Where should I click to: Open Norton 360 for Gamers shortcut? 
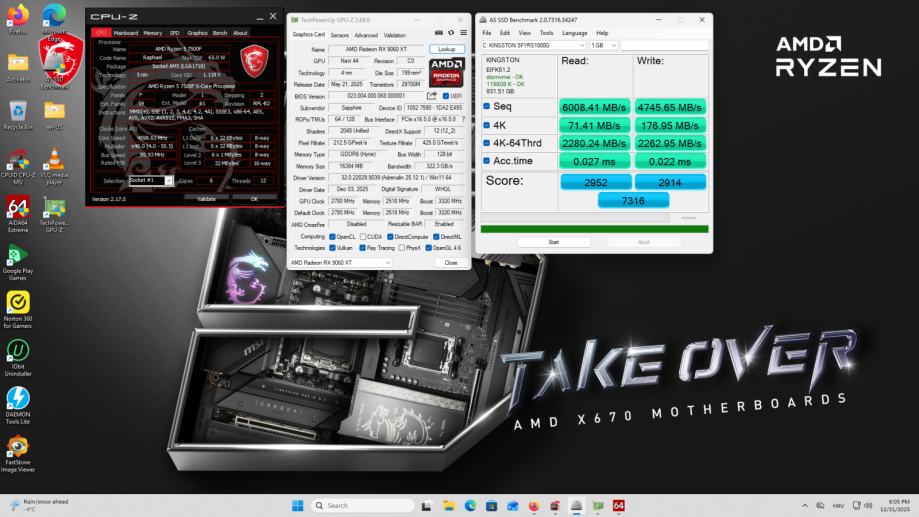point(18,310)
